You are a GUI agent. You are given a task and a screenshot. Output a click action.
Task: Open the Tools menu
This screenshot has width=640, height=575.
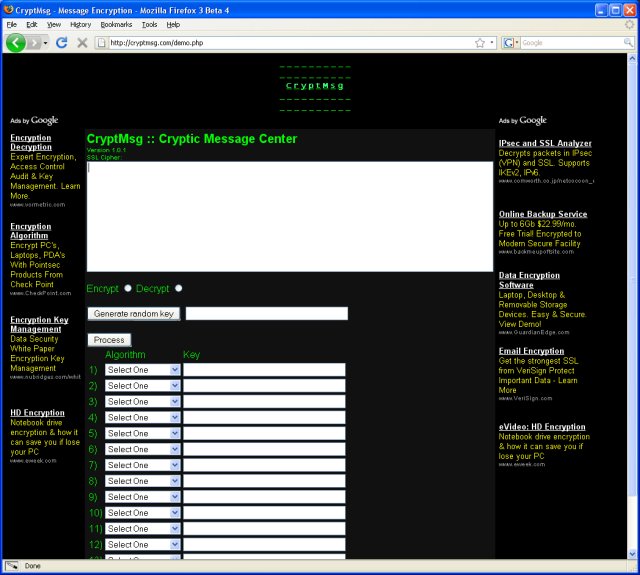(149, 24)
